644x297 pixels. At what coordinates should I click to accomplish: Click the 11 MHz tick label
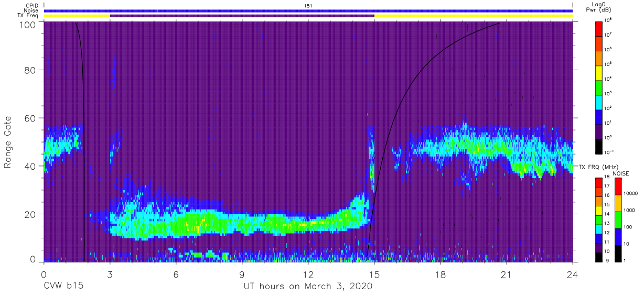coord(607,243)
